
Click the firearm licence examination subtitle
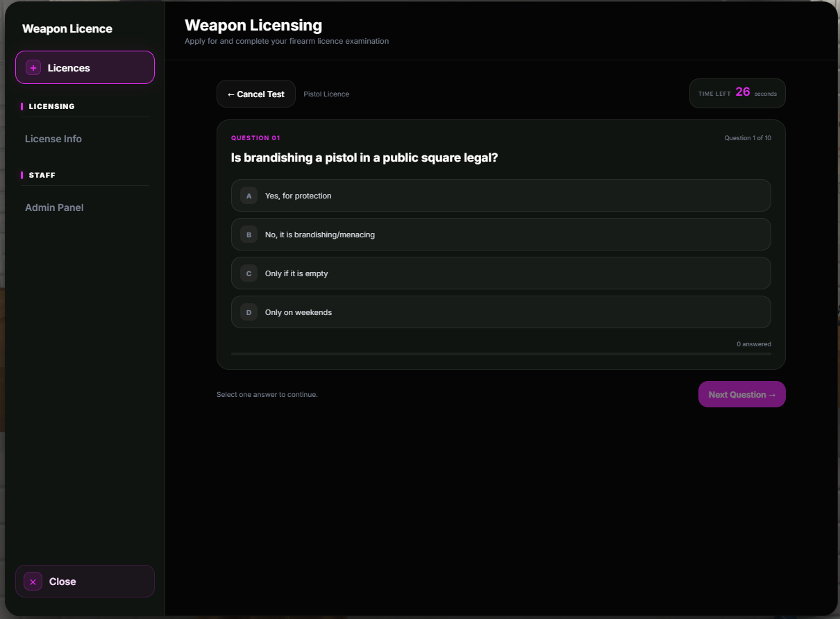coord(287,42)
